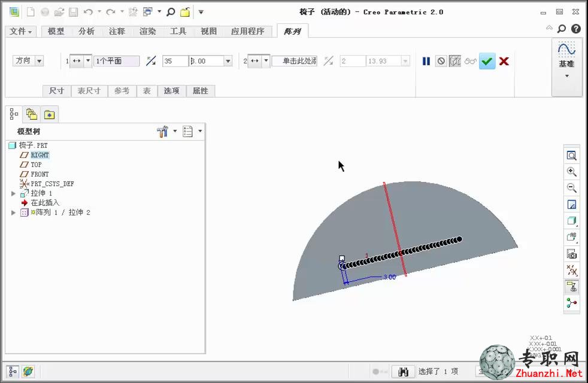
Task: Toggle the no-preview icon
Action: [441, 61]
